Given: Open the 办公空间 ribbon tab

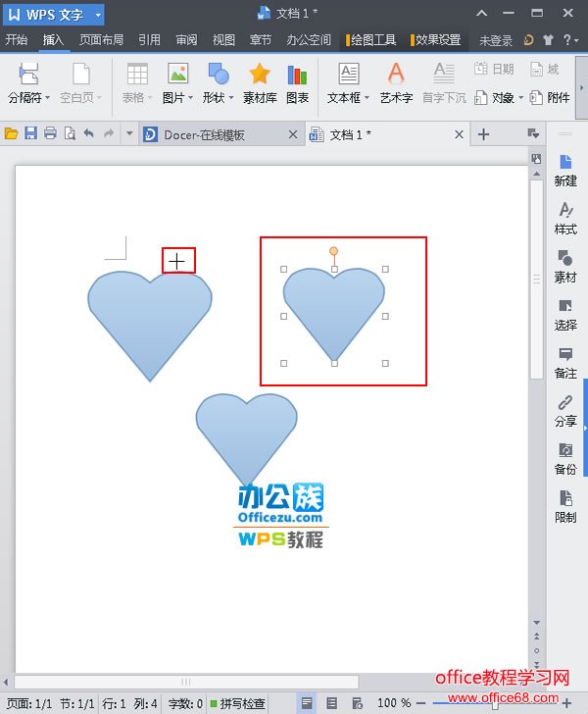Looking at the screenshot, I should tap(309, 40).
